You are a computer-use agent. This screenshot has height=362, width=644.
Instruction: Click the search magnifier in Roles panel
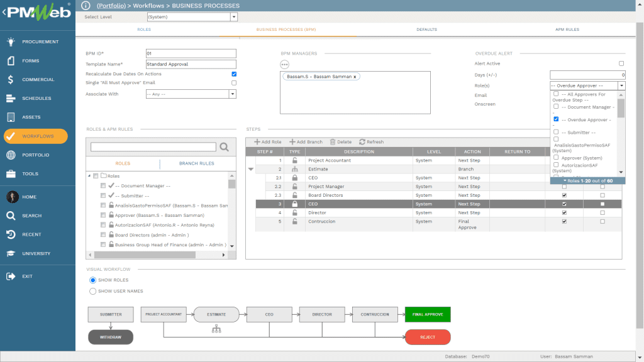coord(225,147)
